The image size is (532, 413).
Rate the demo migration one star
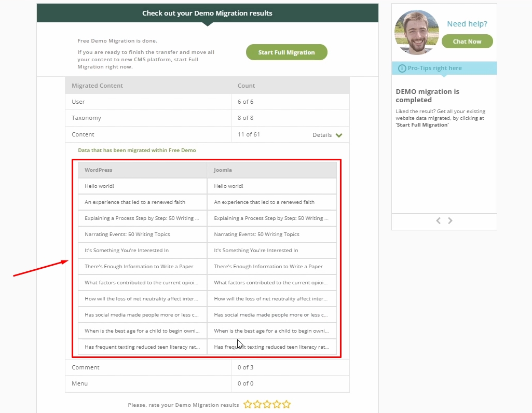(248, 404)
